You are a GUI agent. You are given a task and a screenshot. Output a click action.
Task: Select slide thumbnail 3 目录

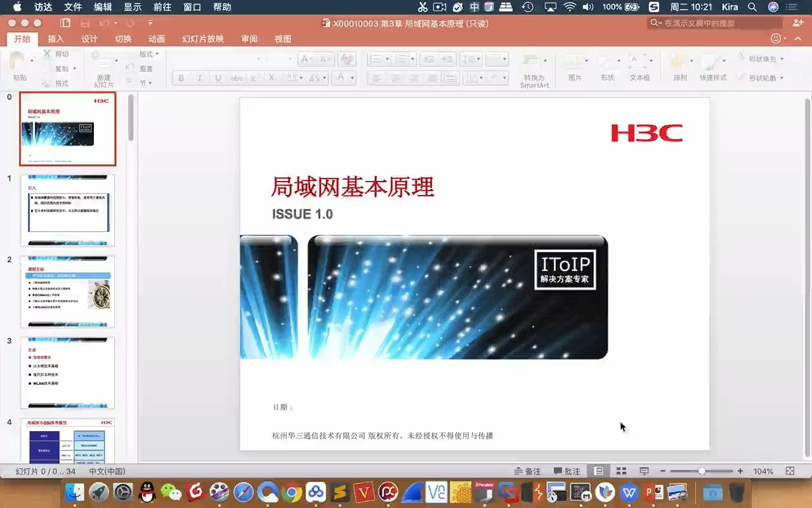click(68, 373)
